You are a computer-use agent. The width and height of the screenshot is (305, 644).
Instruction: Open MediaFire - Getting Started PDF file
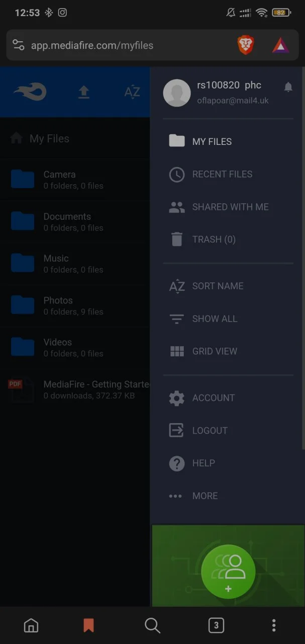(x=75, y=389)
